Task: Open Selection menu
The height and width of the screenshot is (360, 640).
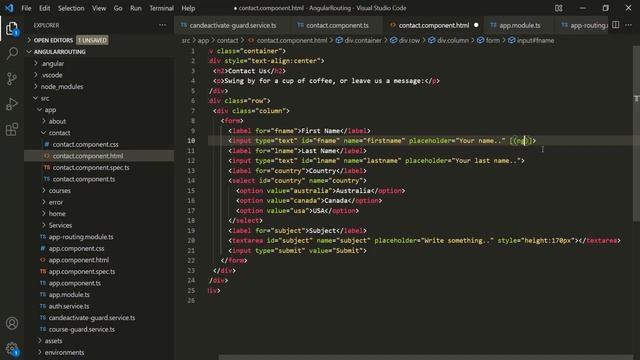Action: tap(71, 8)
